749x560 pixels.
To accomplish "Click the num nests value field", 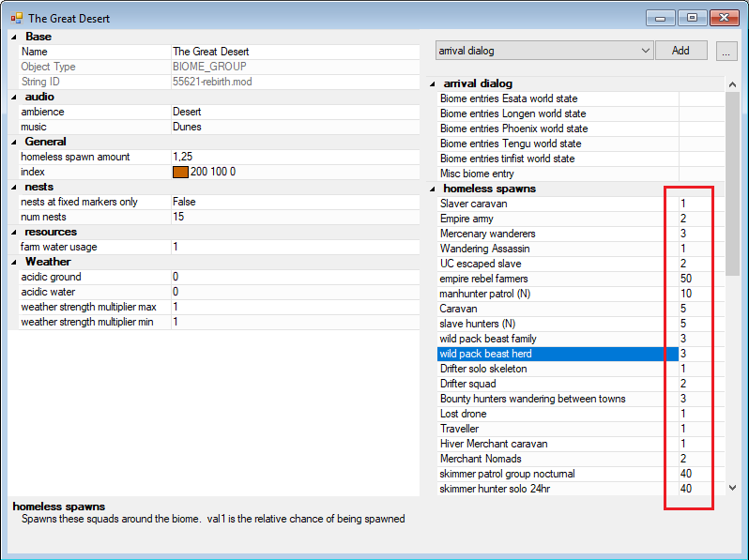I will point(296,217).
